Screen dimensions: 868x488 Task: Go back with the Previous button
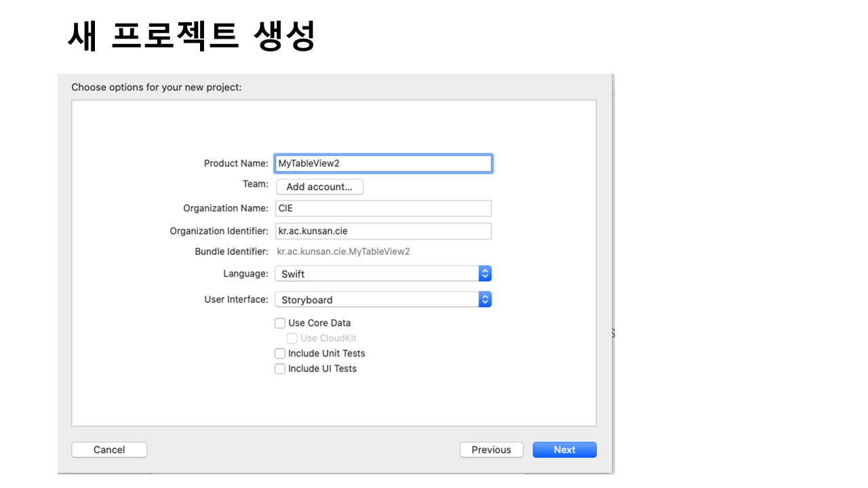pos(491,450)
